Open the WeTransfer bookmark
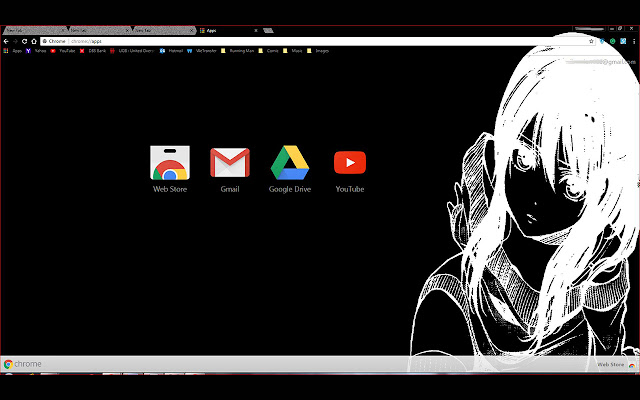The width and height of the screenshot is (640, 400). pyautogui.click(x=202, y=51)
